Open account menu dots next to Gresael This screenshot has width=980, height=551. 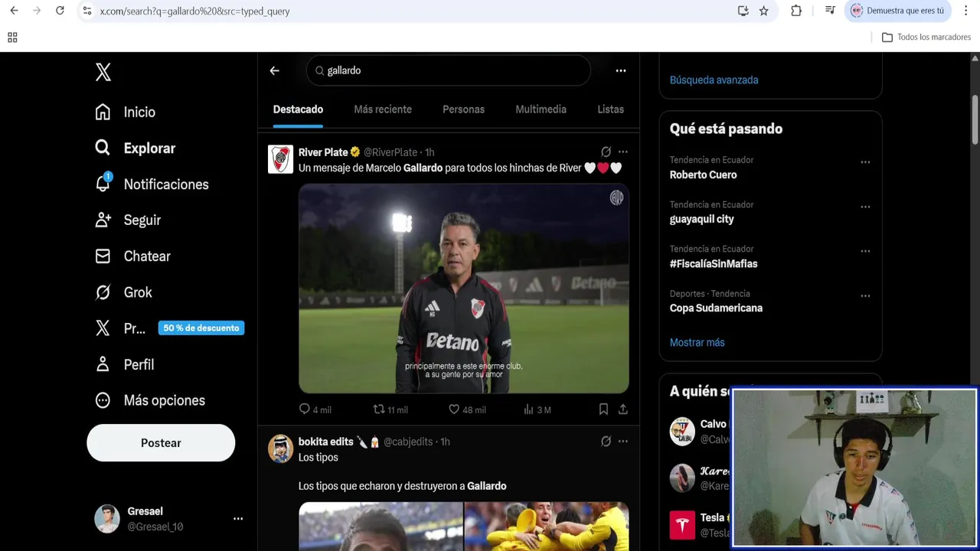tap(238, 519)
